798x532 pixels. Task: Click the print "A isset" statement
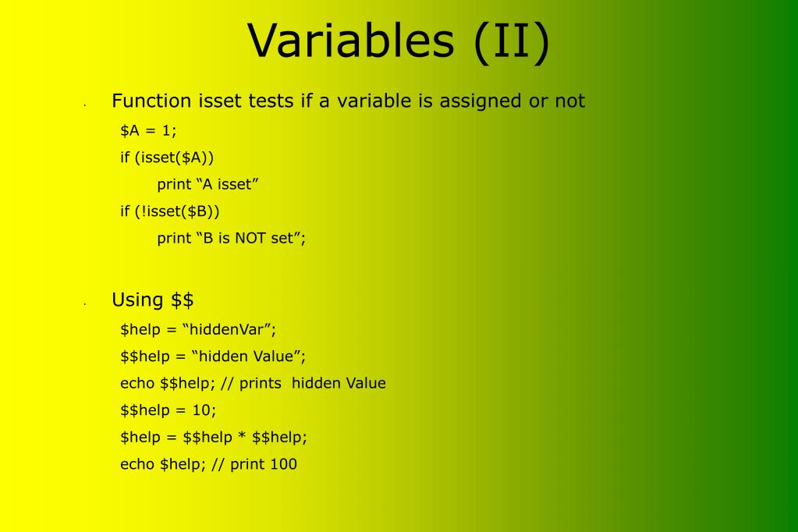click(207, 184)
